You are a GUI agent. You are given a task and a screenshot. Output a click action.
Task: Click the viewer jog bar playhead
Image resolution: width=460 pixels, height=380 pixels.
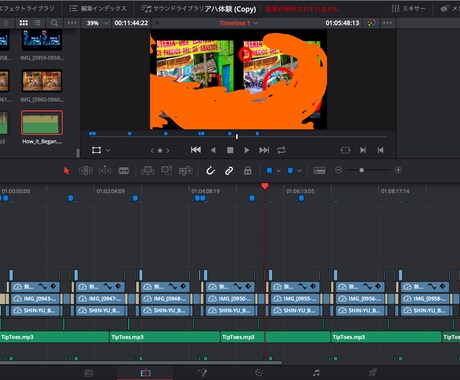pyautogui.click(x=237, y=136)
